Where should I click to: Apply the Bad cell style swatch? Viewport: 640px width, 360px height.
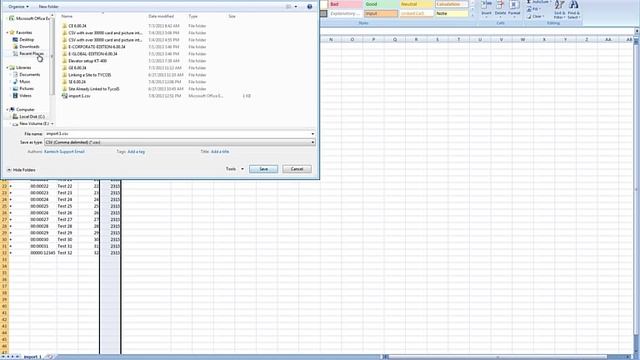click(345, 4)
